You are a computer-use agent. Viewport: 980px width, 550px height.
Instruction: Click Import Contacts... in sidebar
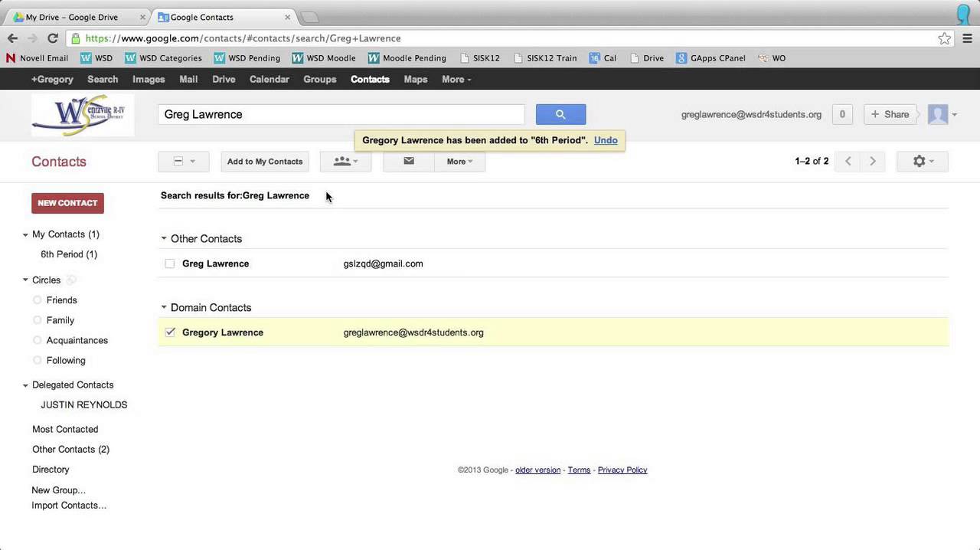(x=69, y=506)
